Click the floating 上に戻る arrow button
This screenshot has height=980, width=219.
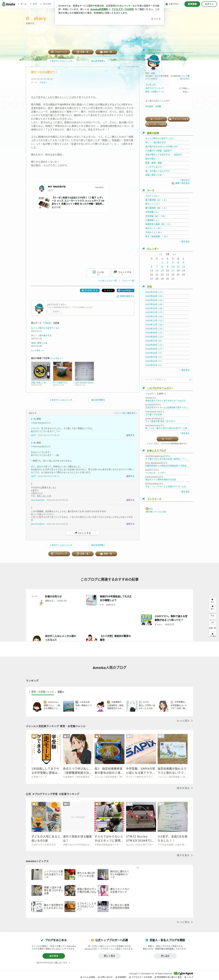tap(213, 635)
